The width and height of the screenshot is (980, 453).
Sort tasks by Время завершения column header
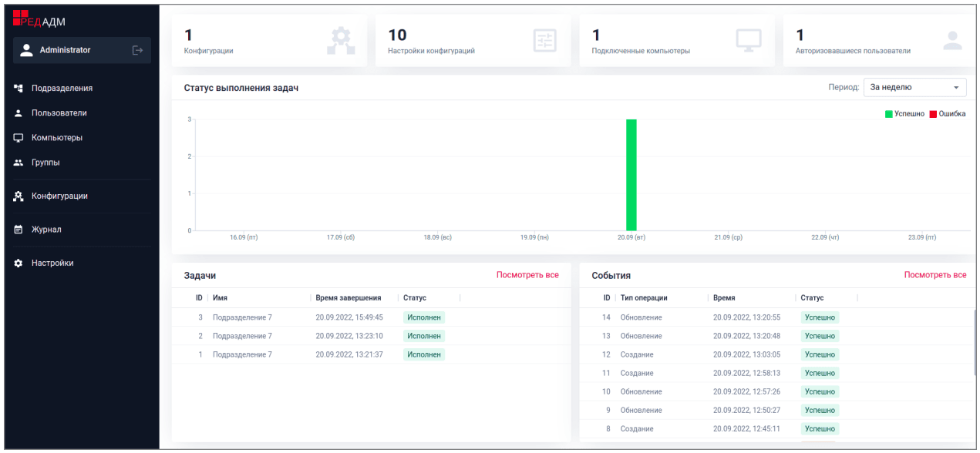pyautogui.click(x=349, y=298)
